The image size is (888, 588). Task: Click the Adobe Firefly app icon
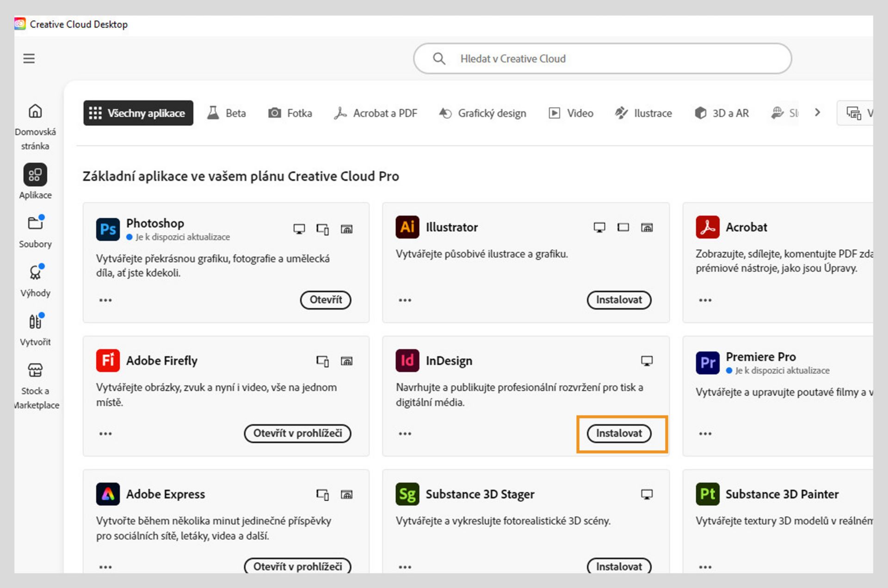pyautogui.click(x=108, y=361)
